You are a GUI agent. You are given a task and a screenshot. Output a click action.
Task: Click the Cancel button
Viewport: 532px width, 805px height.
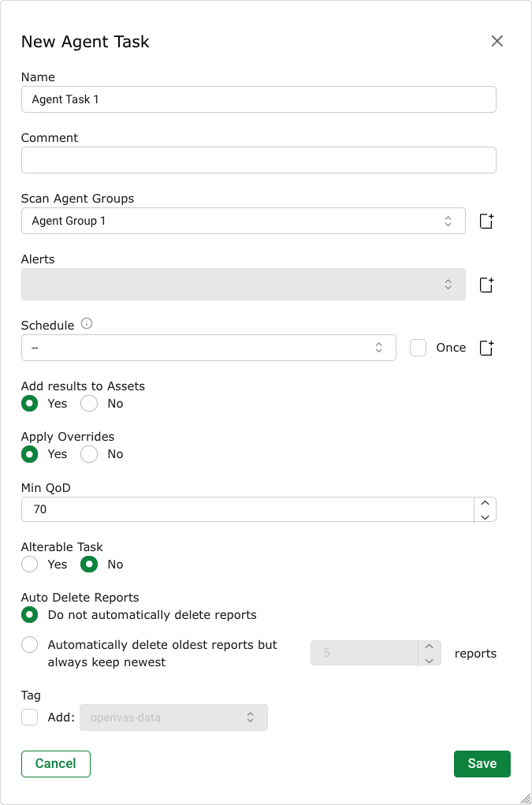pyautogui.click(x=56, y=764)
